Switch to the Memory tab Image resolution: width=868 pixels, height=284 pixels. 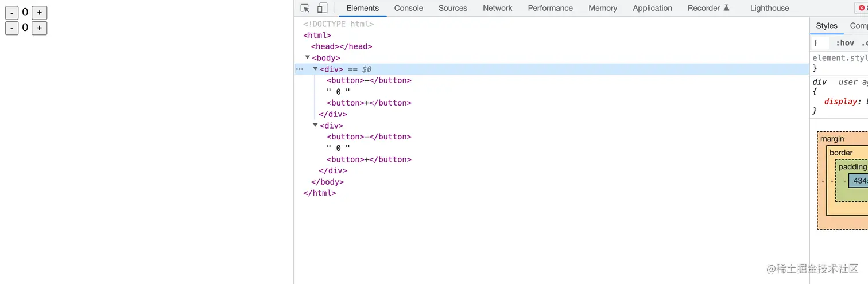click(603, 8)
